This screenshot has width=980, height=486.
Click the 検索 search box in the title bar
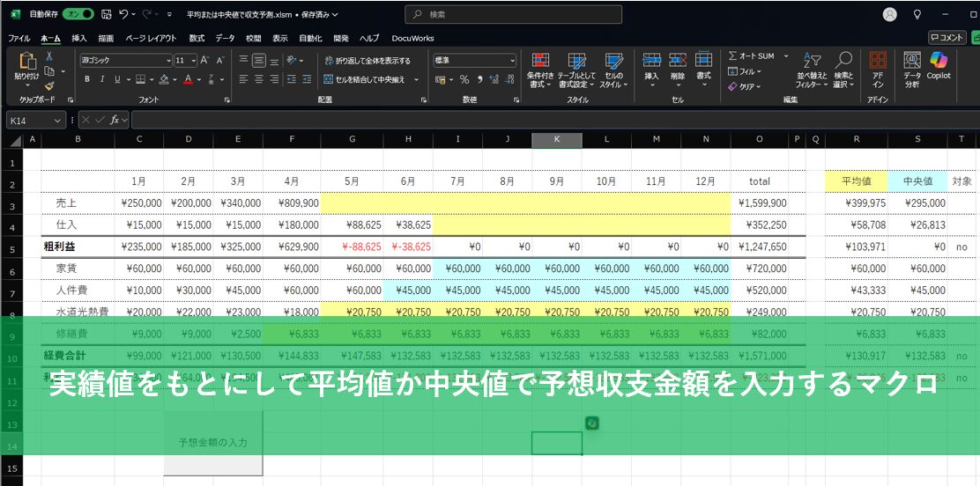[514, 15]
